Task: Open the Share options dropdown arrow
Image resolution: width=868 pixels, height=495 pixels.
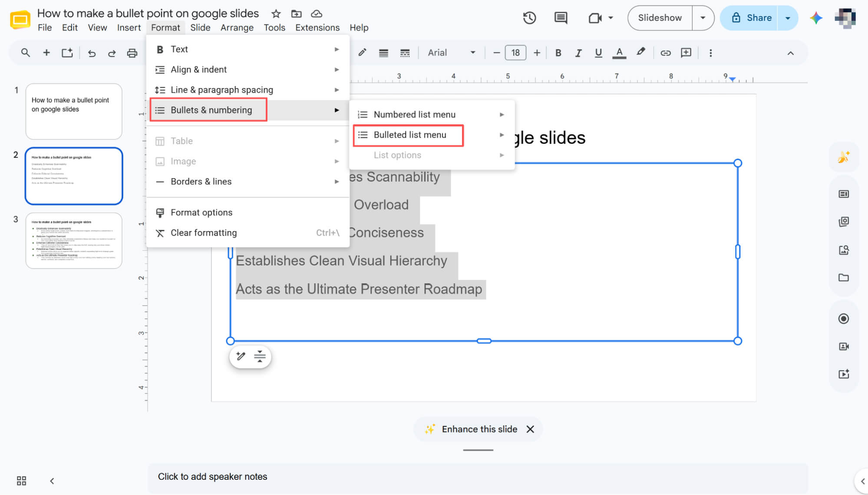Action: [788, 18]
